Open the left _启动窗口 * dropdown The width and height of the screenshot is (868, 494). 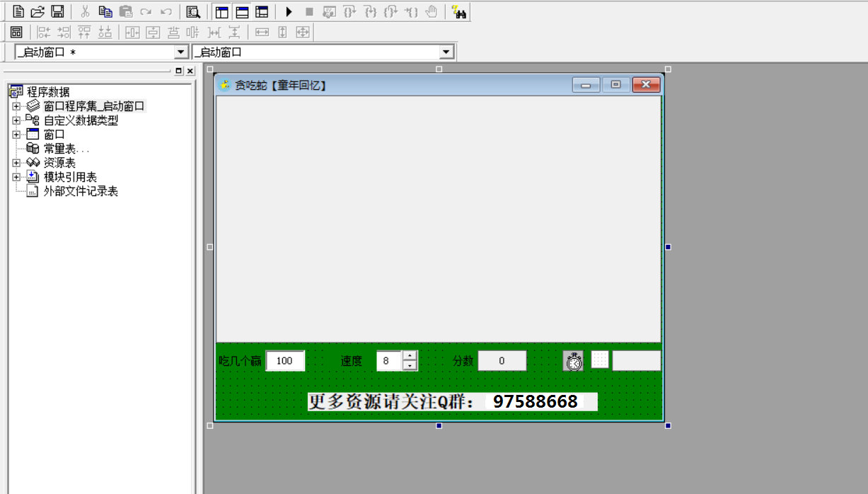pyautogui.click(x=181, y=52)
